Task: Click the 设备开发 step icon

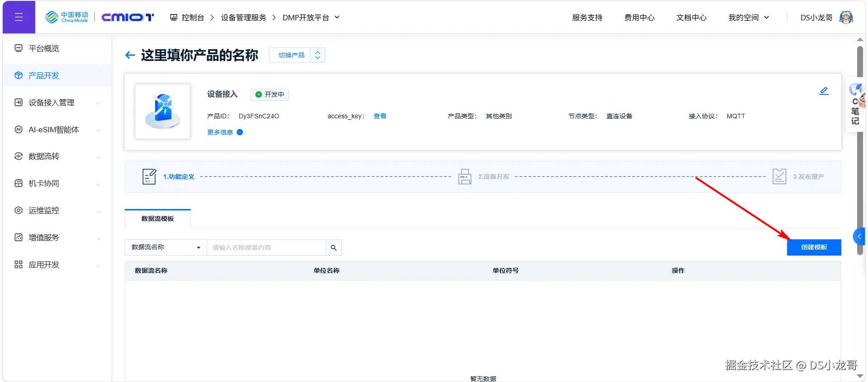Action: (x=465, y=177)
